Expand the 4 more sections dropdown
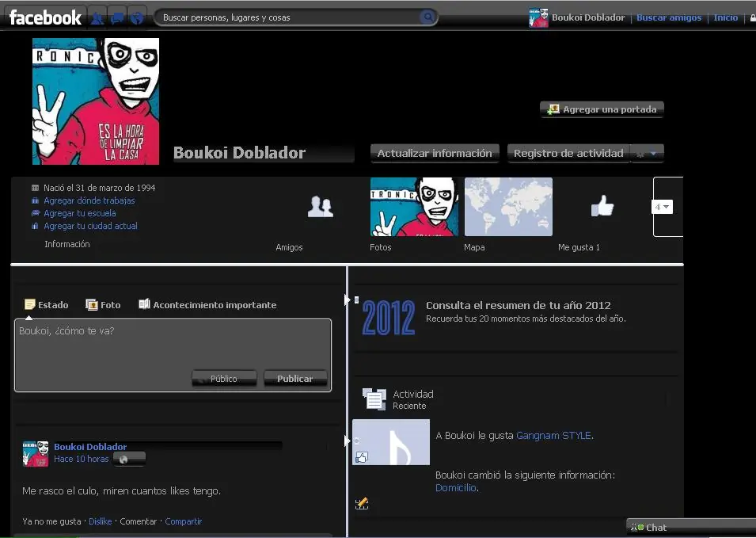The height and width of the screenshot is (538, 756). (662, 207)
